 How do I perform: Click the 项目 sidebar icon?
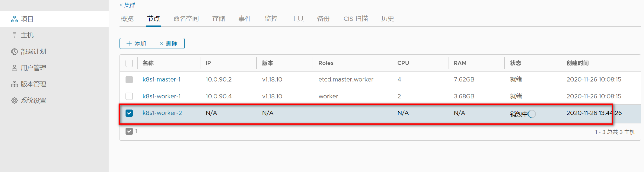[x=14, y=19]
